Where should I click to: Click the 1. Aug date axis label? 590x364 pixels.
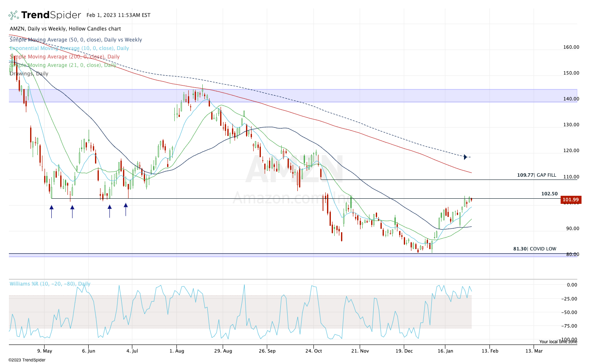click(176, 351)
